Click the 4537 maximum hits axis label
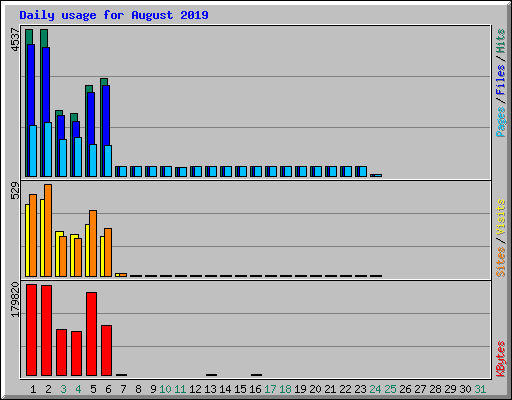The width and height of the screenshot is (512, 400). pos(15,40)
